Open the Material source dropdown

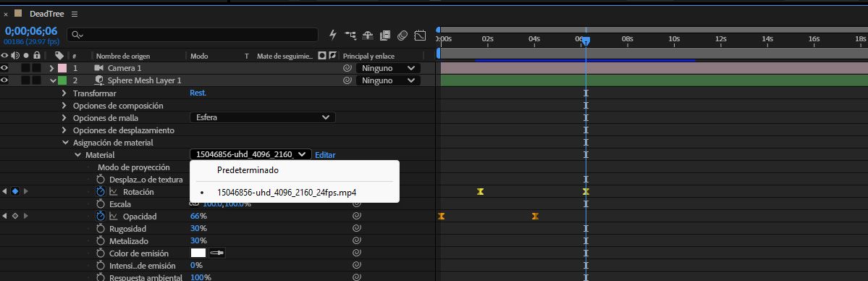click(x=250, y=155)
